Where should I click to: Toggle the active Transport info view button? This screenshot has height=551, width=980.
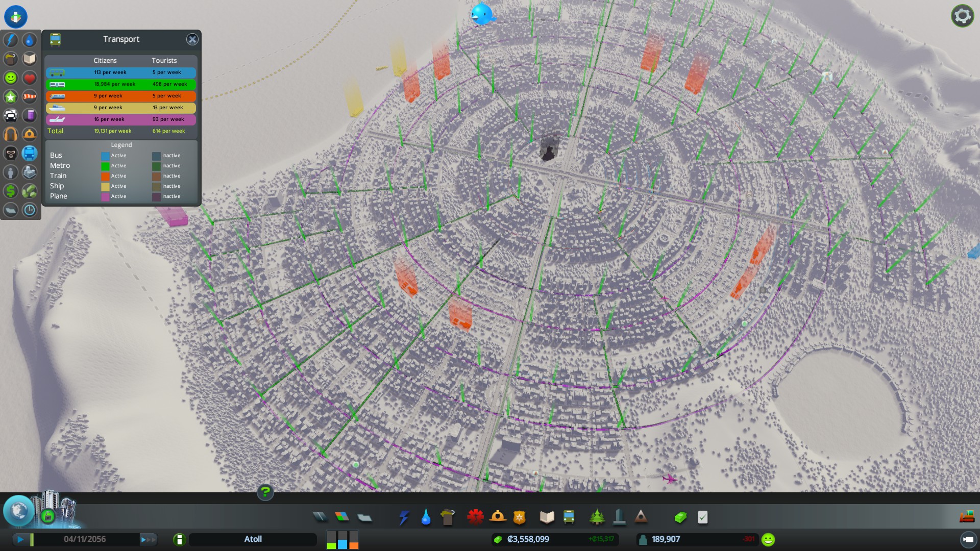tap(30, 153)
